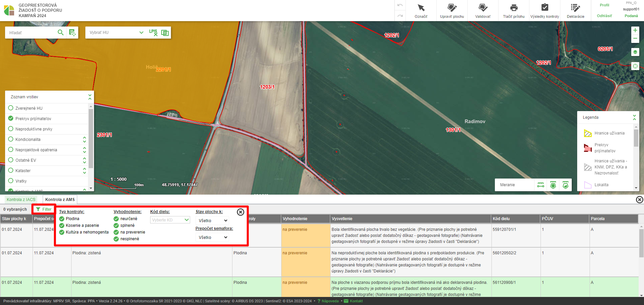The height and width of the screenshot is (305, 644).
Task: Zoom in on the map
Action: 635,30
